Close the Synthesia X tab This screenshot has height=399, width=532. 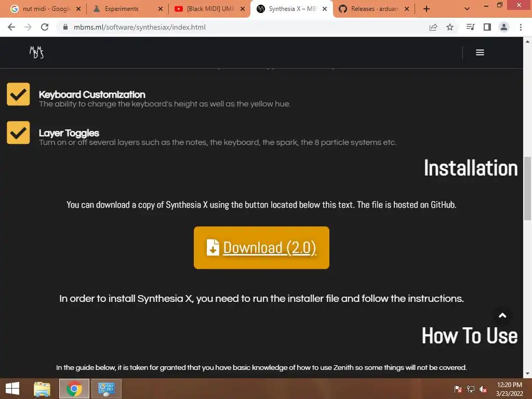(x=325, y=9)
